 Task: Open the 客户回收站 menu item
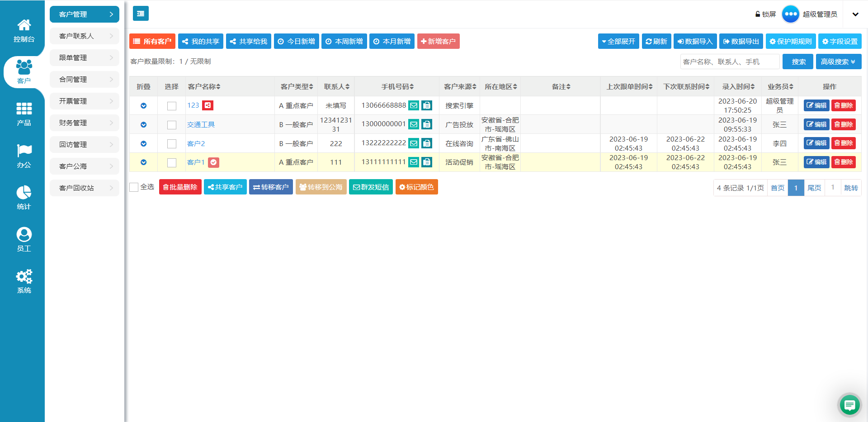pos(85,188)
